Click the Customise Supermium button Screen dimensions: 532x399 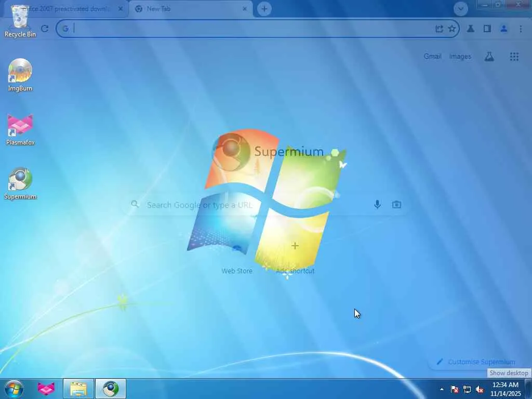click(x=477, y=362)
